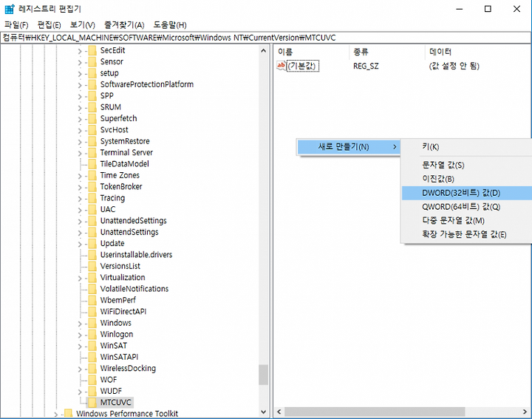Expand the Windows key
Viewport: 532px width, 419px height.
tap(80, 324)
